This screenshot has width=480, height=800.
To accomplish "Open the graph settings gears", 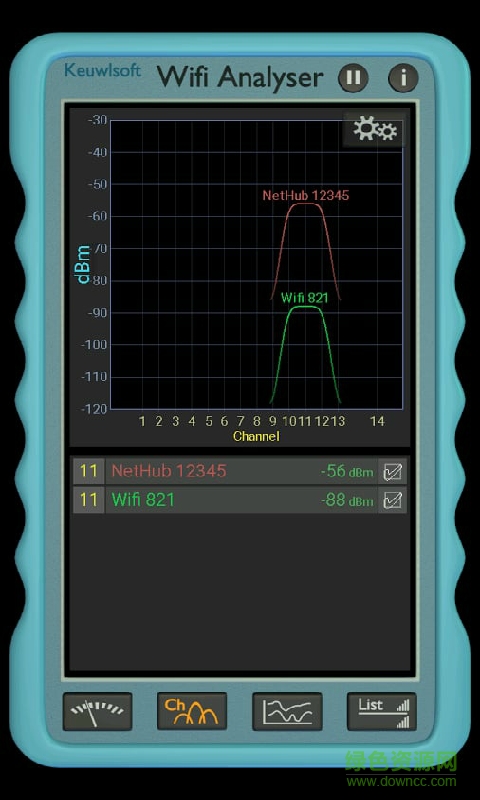I will pyautogui.click(x=375, y=129).
